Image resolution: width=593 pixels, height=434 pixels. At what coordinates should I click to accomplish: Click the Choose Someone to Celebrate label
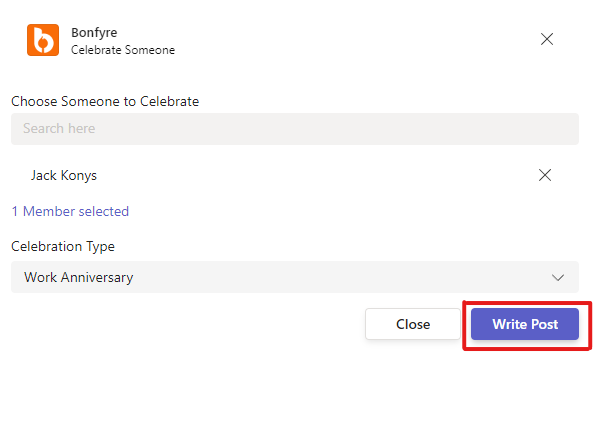point(105,101)
